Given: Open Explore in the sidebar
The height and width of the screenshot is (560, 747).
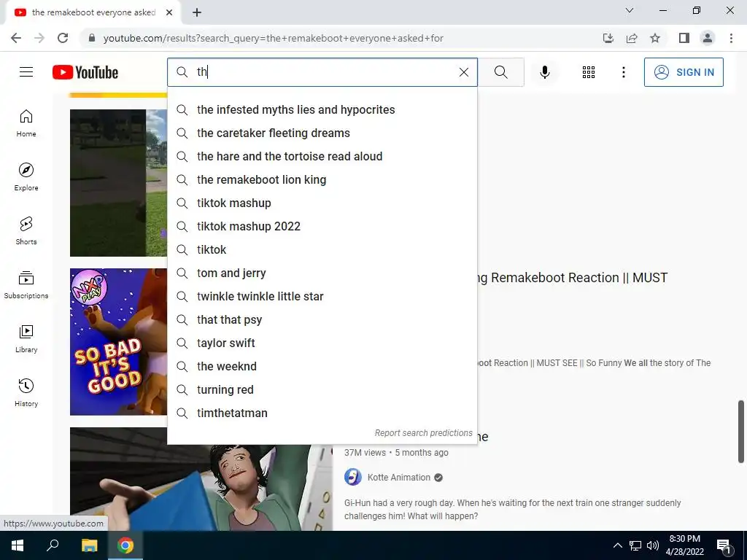Looking at the screenshot, I should [26, 176].
